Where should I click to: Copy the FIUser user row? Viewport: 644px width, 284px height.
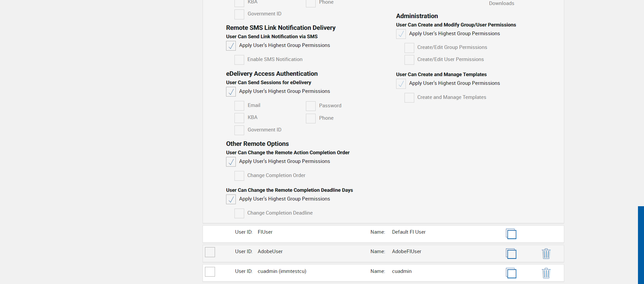[x=511, y=234]
